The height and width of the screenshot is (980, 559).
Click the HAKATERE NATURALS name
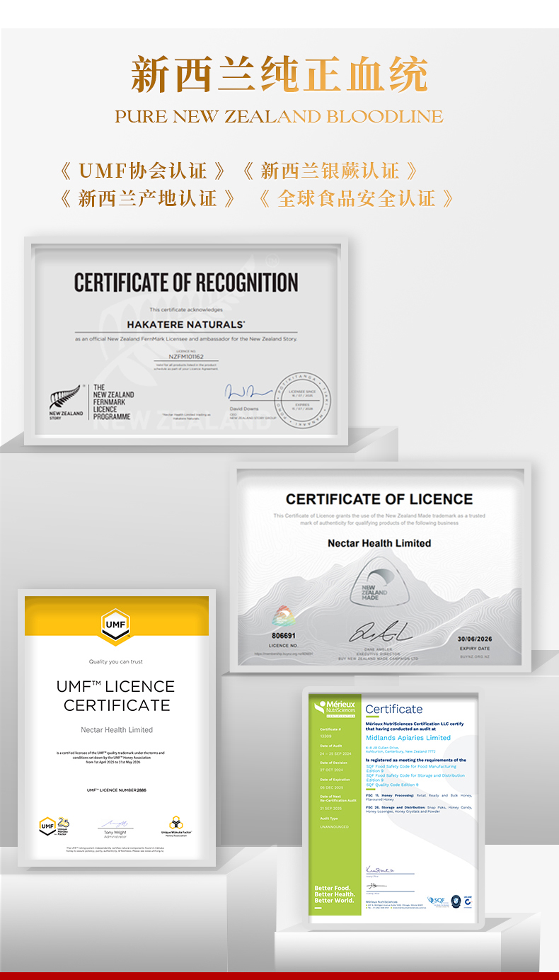tap(186, 324)
